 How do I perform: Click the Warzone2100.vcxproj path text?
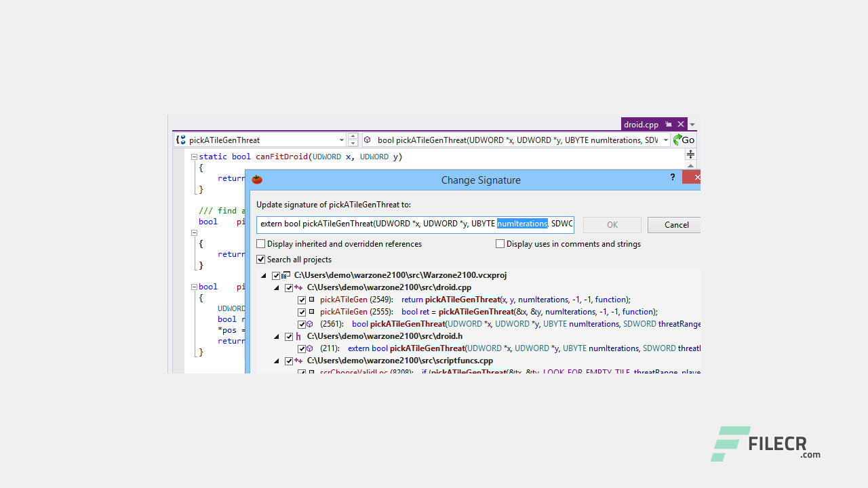point(400,275)
